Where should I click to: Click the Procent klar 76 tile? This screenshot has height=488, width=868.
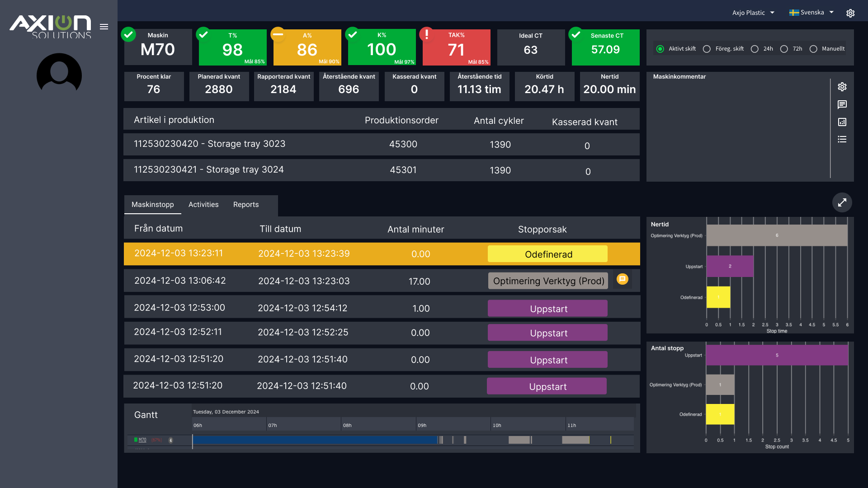(154, 86)
